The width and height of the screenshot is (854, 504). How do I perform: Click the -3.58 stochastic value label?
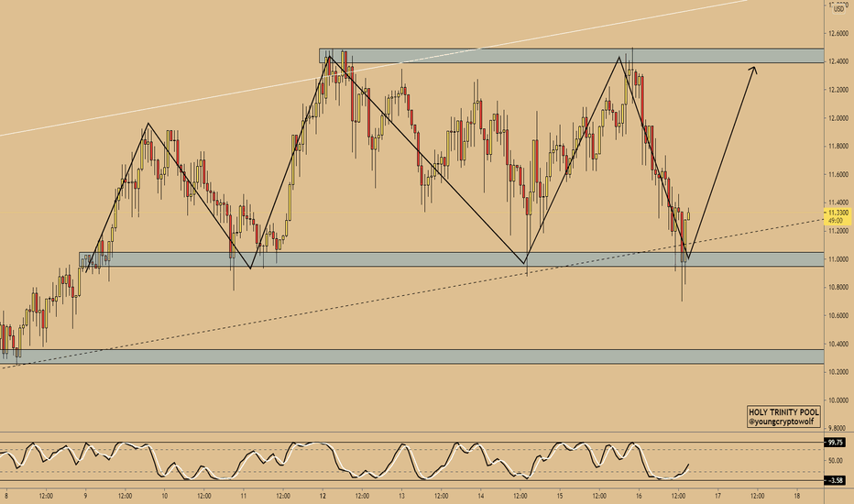tap(836, 480)
